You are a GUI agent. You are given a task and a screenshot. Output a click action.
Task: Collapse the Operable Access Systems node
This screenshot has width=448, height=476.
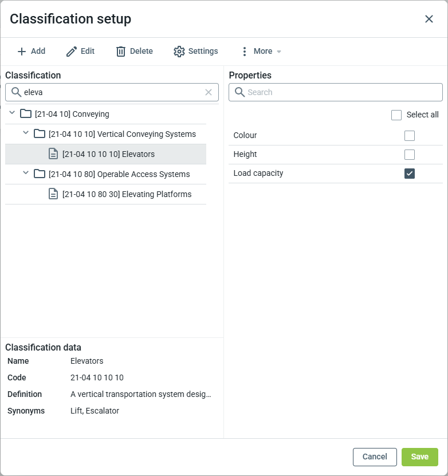pos(26,173)
